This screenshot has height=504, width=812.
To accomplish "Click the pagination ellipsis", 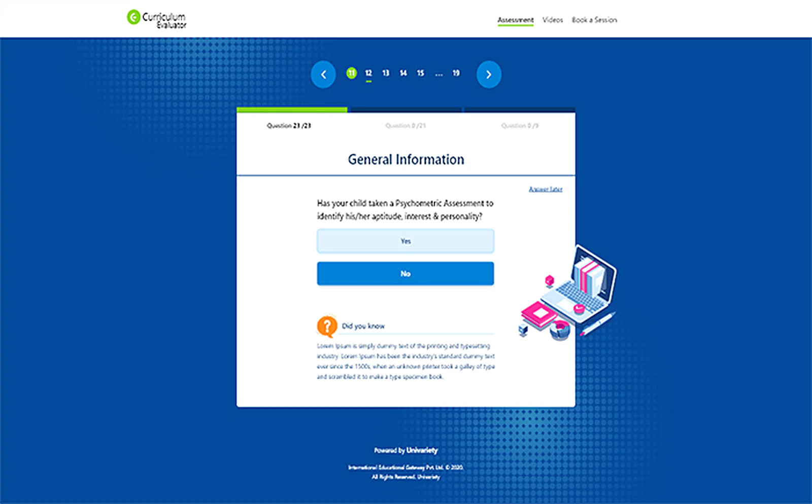I will tap(438, 74).
